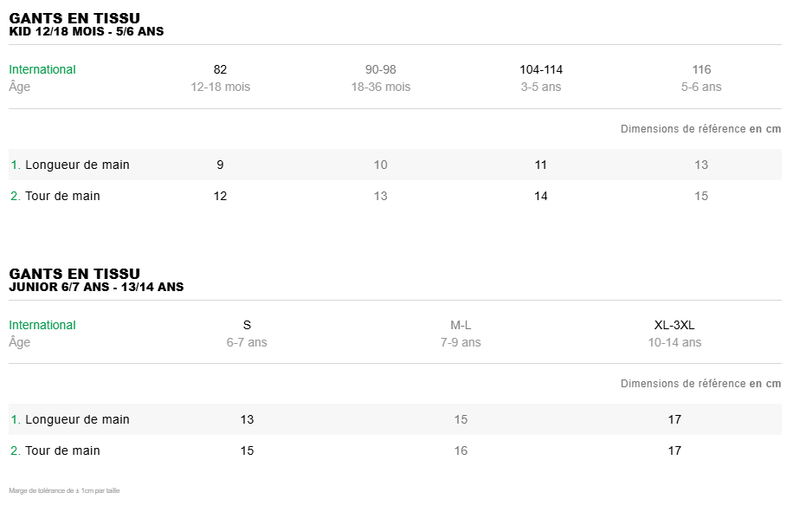Screen dimensions: 812x512
Task: Select the 90-98 size column header
Action: click(x=381, y=69)
